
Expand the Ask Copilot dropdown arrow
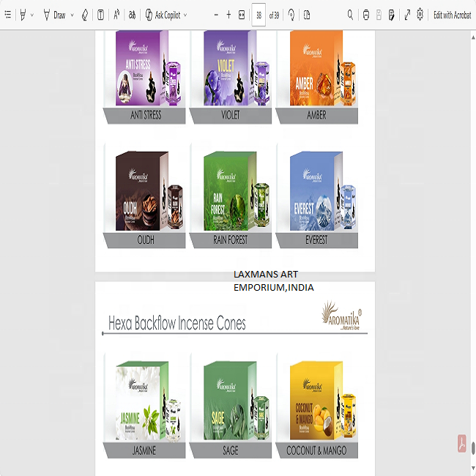(185, 15)
